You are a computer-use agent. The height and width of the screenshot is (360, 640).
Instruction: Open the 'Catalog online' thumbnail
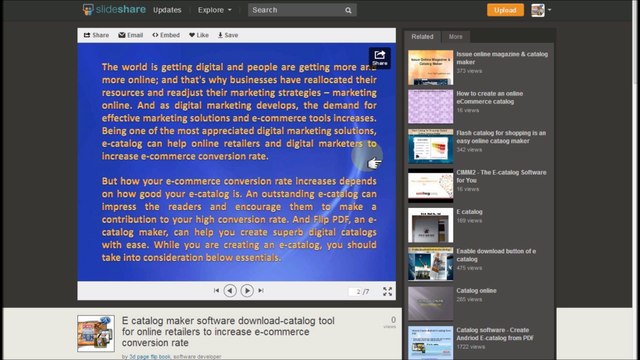(431, 304)
